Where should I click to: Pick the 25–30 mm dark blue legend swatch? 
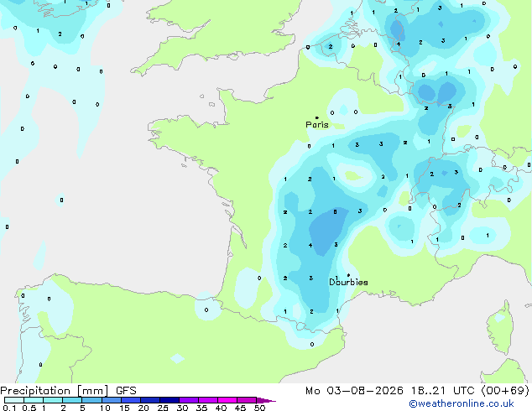pyautogui.click(x=170, y=400)
